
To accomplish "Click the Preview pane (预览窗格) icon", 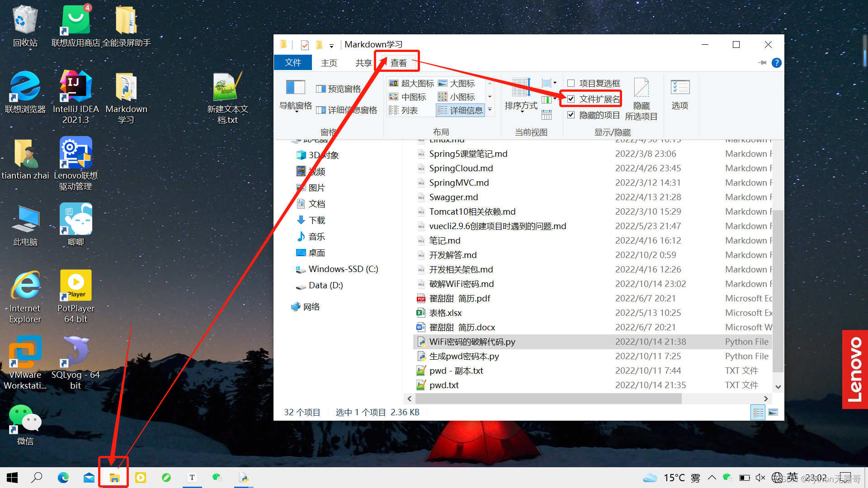I will (339, 89).
